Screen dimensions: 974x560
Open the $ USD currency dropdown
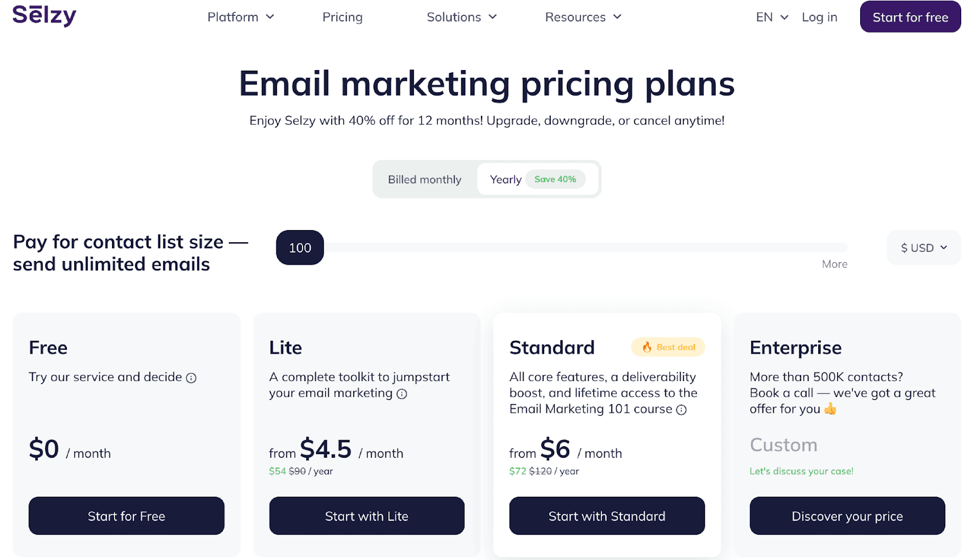point(923,248)
